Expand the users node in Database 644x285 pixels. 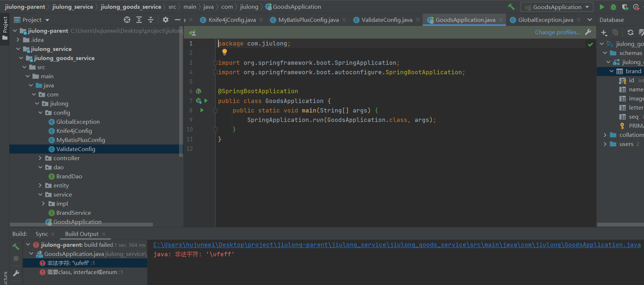[x=605, y=144]
